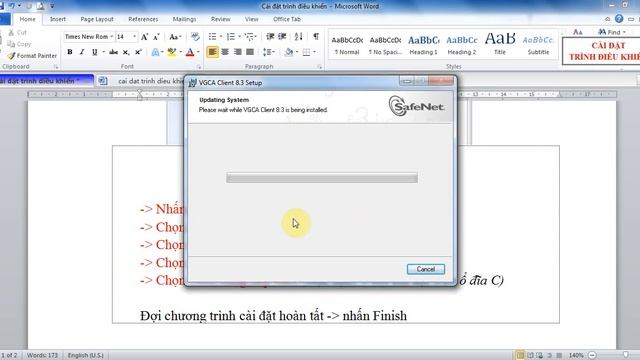The height and width of the screenshot is (360, 640).
Task: Open the Borders dropdown arrow
Action: click(314, 52)
